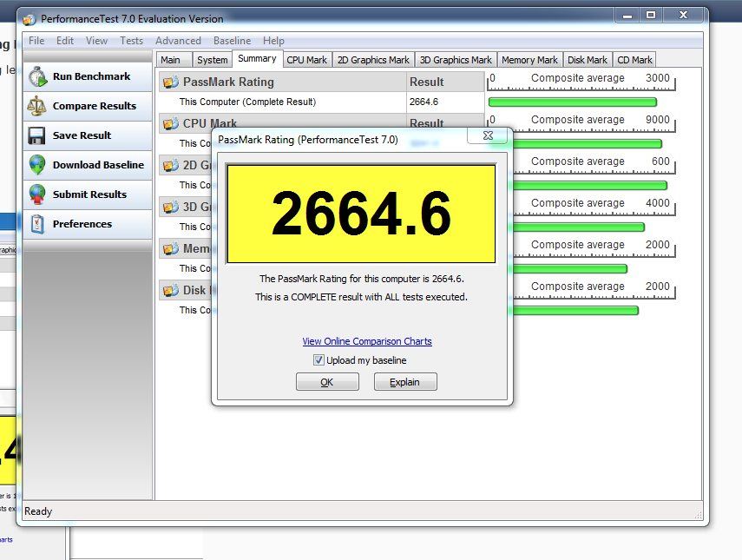Click the Ready status bar text
Viewport: 742px width, 560px height.
coord(38,511)
